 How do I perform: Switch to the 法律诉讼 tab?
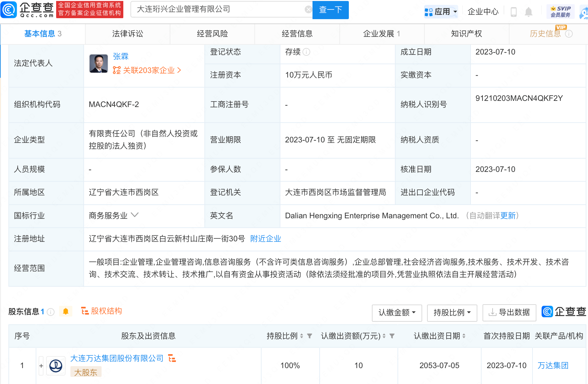128,34
